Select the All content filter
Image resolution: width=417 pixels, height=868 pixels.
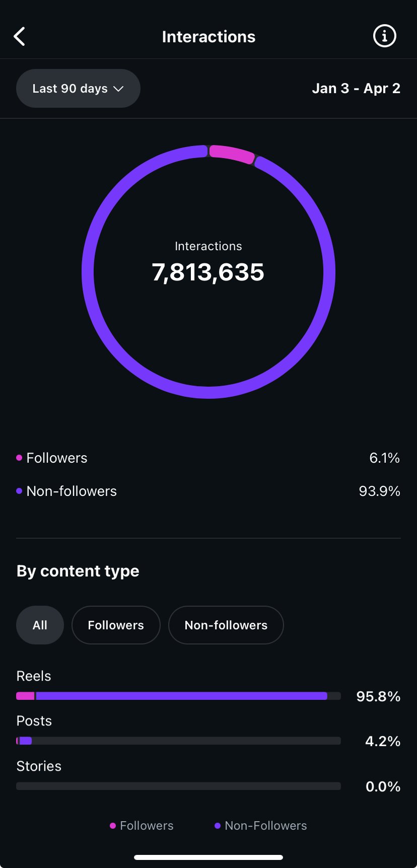tap(40, 625)
